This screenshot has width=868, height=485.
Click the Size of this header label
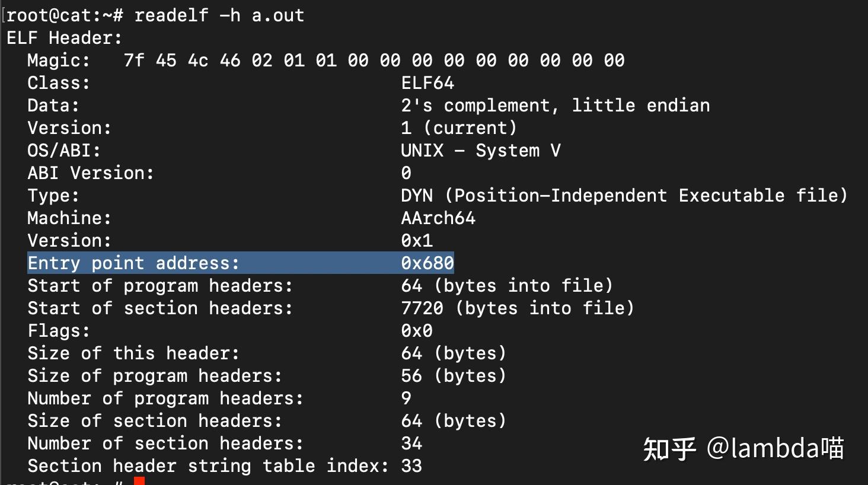(133, 353)
